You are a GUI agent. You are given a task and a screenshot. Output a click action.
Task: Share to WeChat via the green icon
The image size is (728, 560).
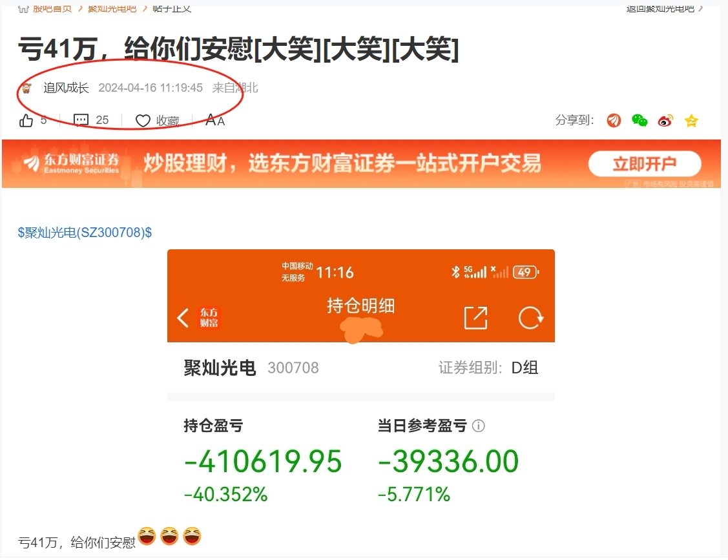[640, 121]
